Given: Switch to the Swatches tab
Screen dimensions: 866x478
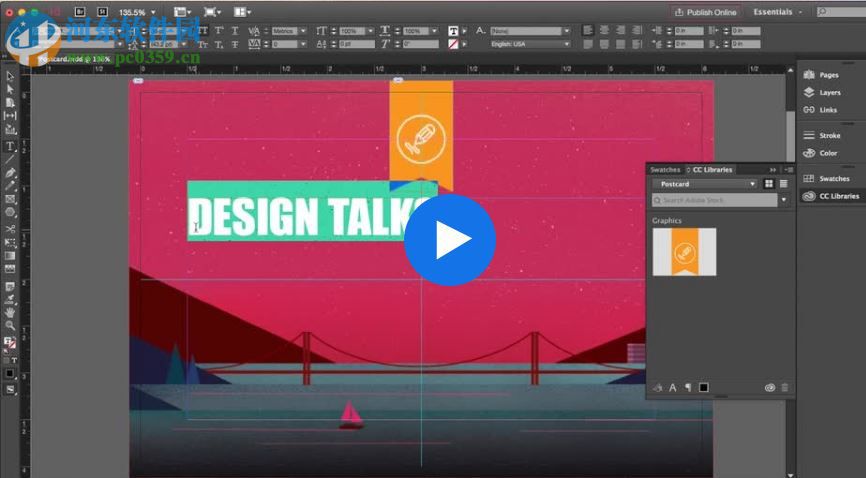Looking at the screenshot, I should click(665, 170).
